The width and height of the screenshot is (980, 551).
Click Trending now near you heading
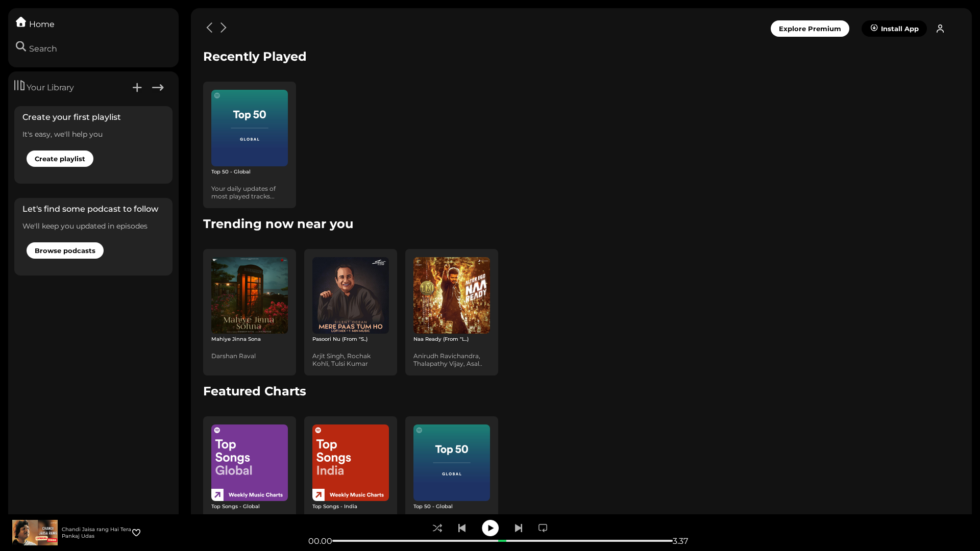click(x=278, y=224)
